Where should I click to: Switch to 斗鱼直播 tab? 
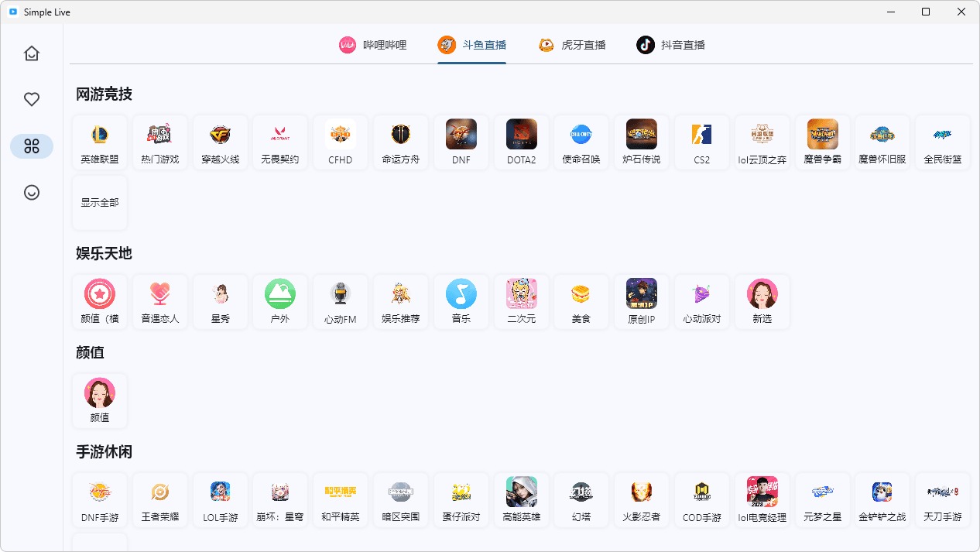[x=471, y=45]
